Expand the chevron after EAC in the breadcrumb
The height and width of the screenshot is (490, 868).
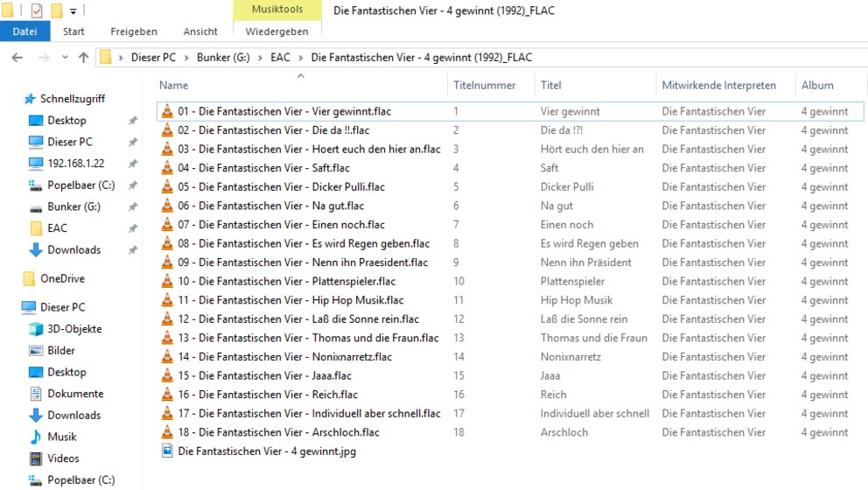[x=301, y=58]
